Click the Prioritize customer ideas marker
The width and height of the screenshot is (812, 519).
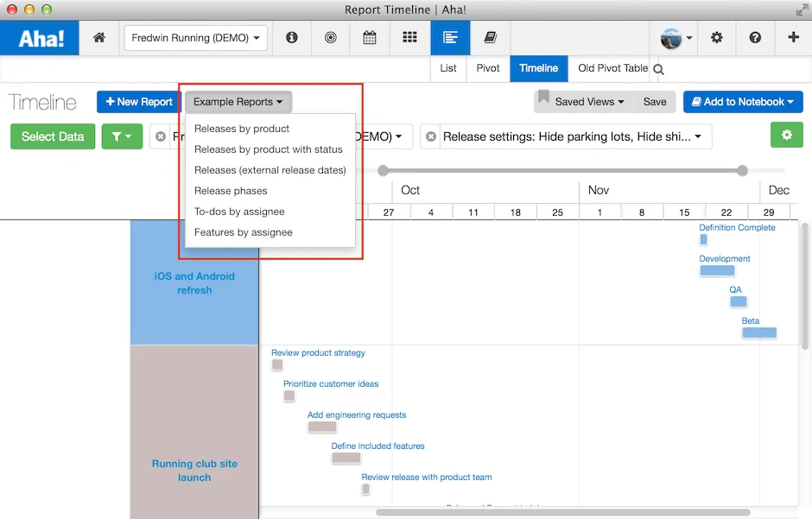(x=289, y=396)
